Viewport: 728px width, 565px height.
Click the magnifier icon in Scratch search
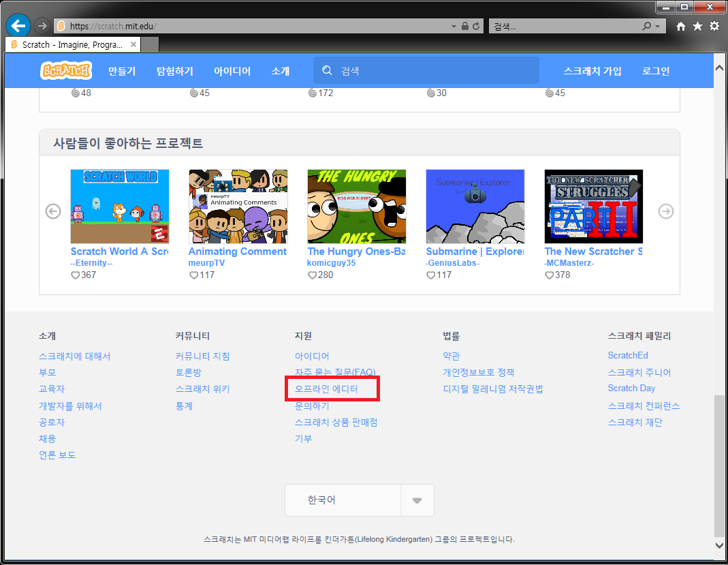pyautogui.click(x=327, y=71)
